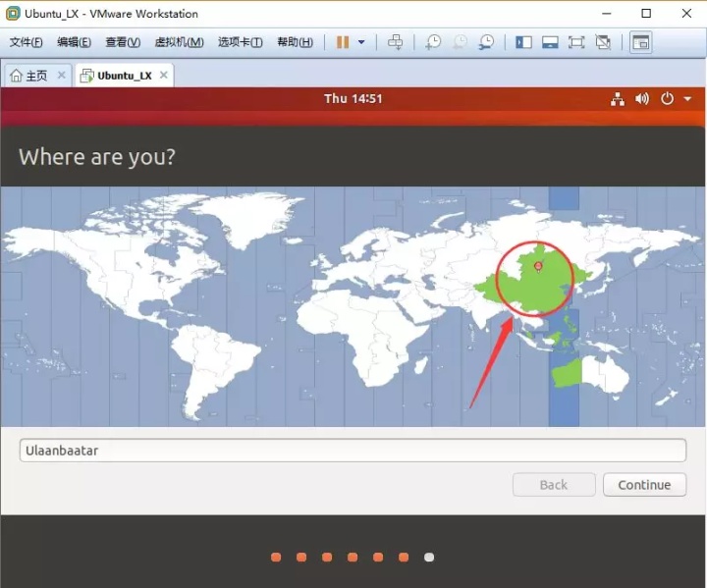Show or hide the library sidebar icon

pos(523,42)
